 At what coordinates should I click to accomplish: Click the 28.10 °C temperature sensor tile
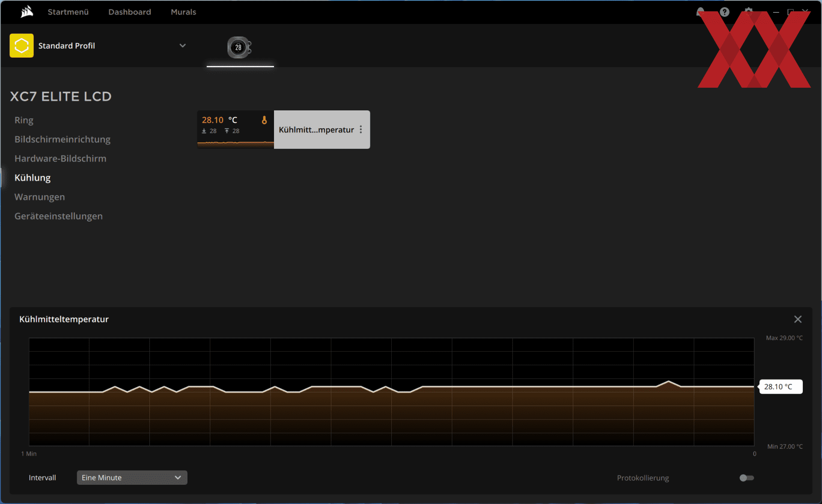tap(235, 130)
